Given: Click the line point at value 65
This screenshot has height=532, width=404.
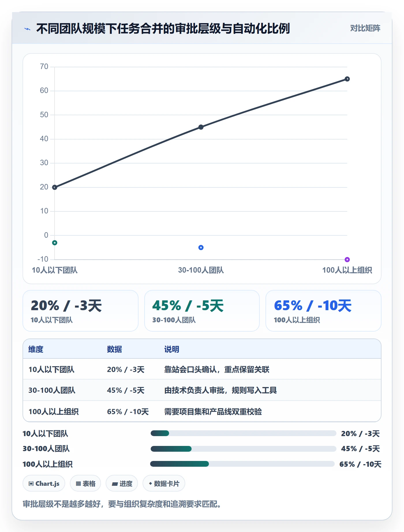Looking at the screenshot, I should [347, 79].
